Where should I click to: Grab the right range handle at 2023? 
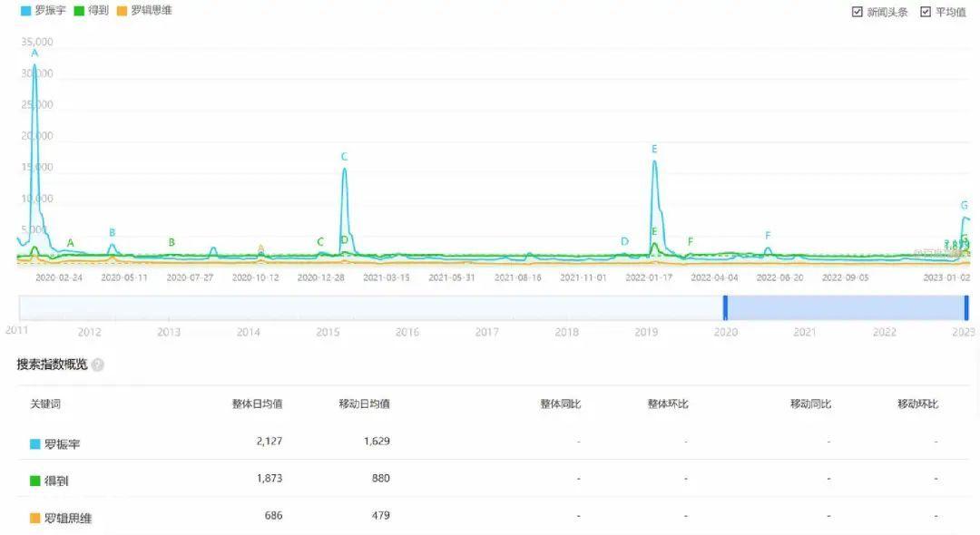tap(966, 307)
